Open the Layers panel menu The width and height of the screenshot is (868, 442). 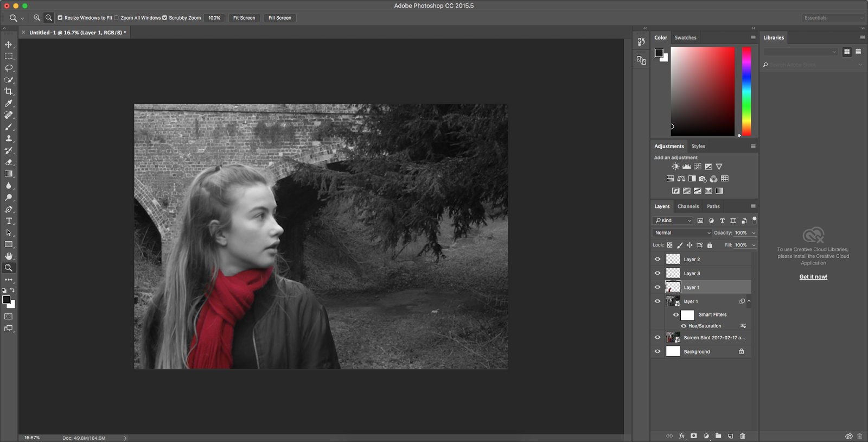pos(753,206)
